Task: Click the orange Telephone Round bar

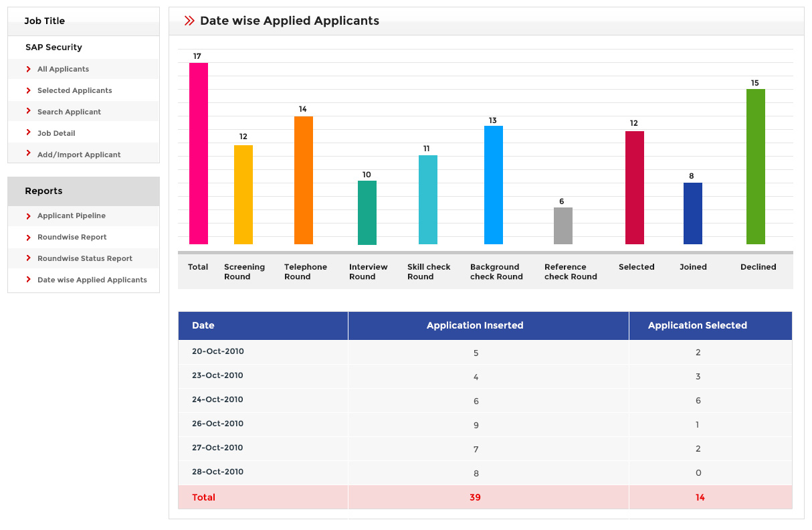Action: tap(304, 181)
